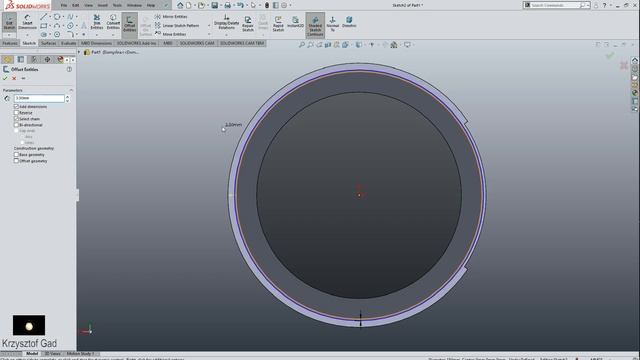This screenshot has width=640, height=360.
Task: Click the Print icon in the quick access bar
Action: 227,5
